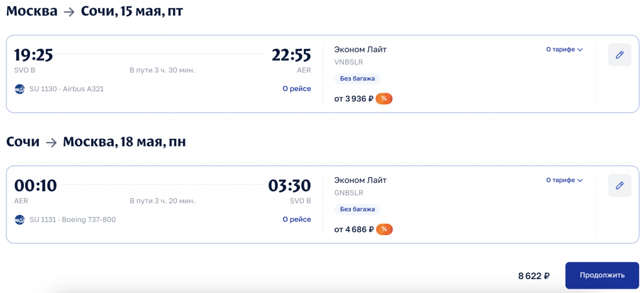Click the total price 8 622 ₽
Viewport: 644px width, 293px height.
[534, 275]
